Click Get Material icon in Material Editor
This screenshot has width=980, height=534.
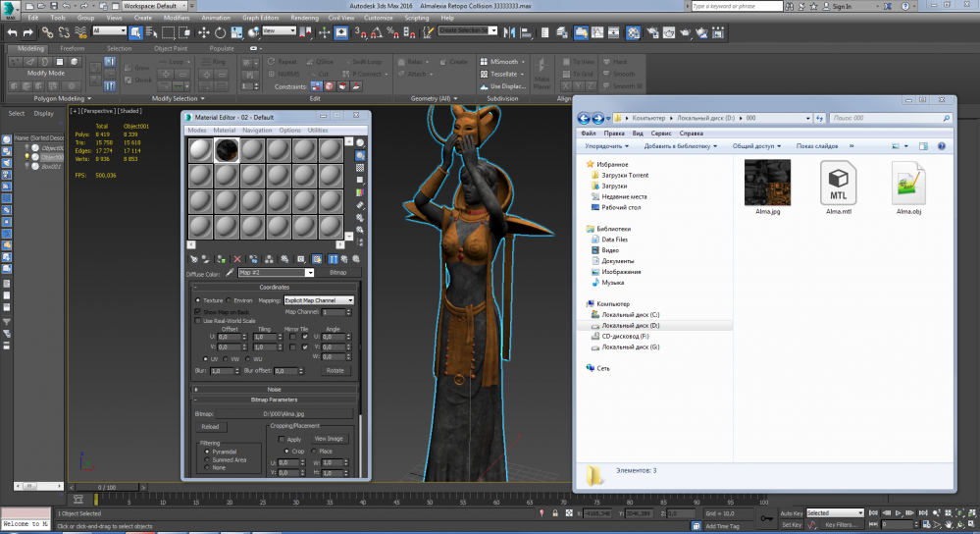coord(194,259)
